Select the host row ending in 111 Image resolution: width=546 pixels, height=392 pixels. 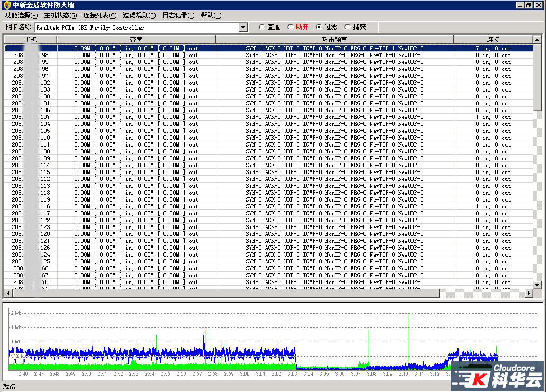tap(269, 145)
